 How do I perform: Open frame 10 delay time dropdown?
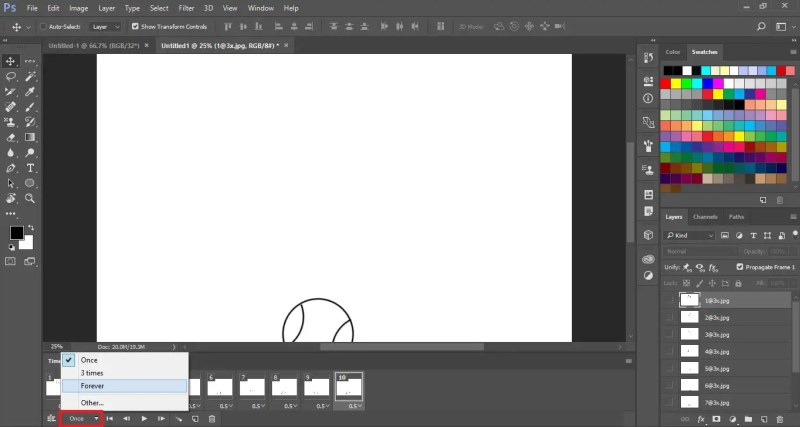coord(355,406)
